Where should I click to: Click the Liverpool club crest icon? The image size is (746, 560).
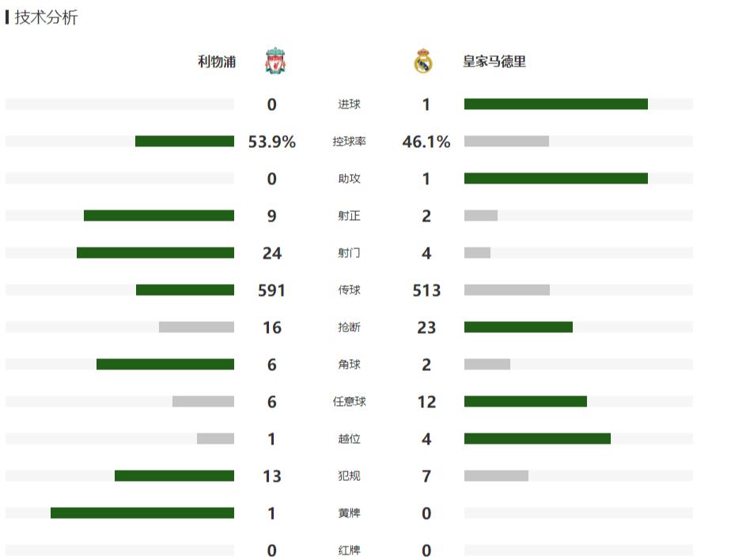click(x=275, y=61)
